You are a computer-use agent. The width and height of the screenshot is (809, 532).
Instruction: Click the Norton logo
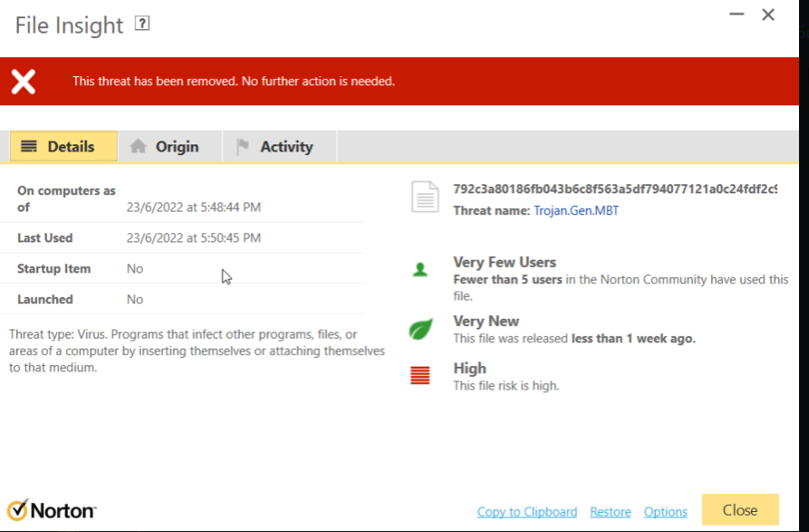tap(52, 510)
